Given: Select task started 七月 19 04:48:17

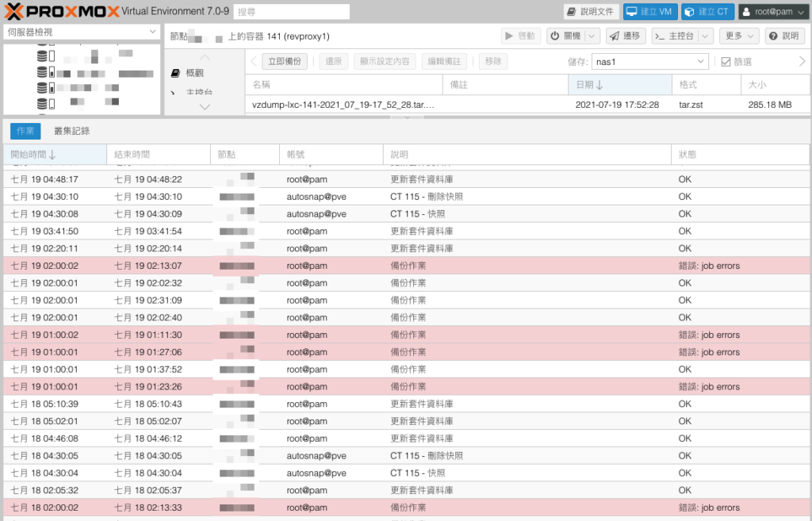Looking at the screenshot, I should (406, 179).
